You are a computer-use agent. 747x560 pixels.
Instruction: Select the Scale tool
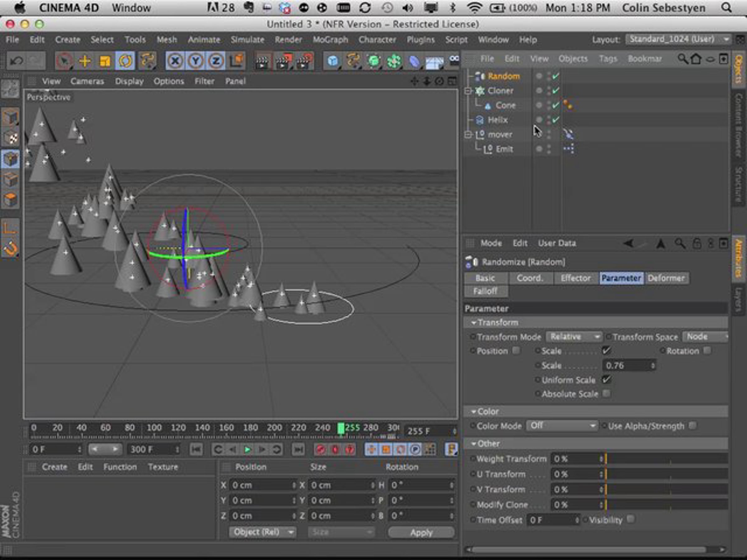pyautogui.click(x=105, y=61)
